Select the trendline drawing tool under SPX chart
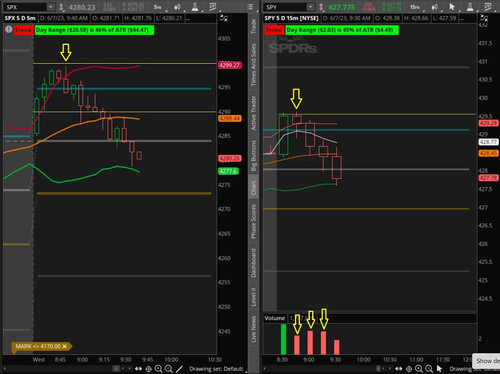The image size is (500, 374). (x=179, y=369)
